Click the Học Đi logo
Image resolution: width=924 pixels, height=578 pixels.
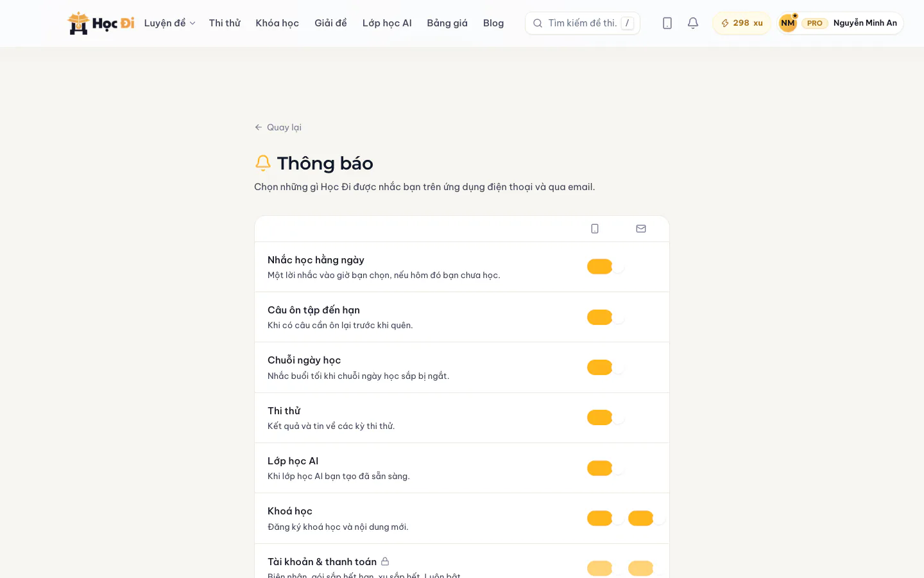point(101,23)
